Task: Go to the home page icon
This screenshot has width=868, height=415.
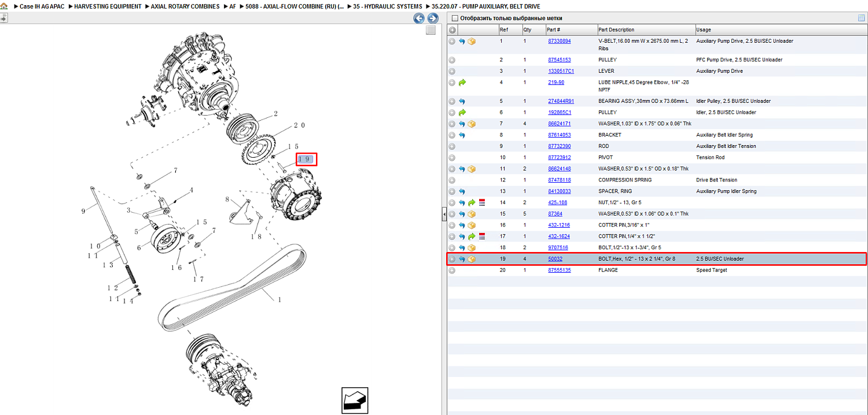Action: point(4,6)
